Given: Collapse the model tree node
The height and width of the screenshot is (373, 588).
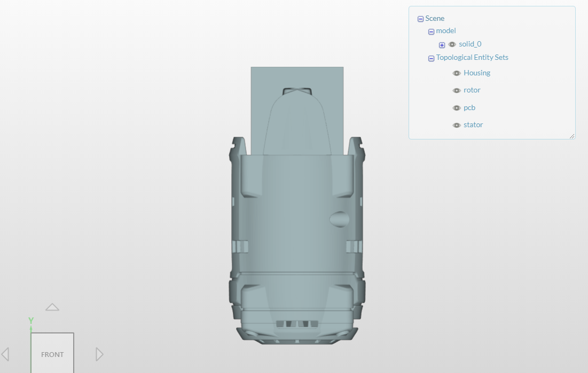Looking at the screenshot, I should [431, 32].
